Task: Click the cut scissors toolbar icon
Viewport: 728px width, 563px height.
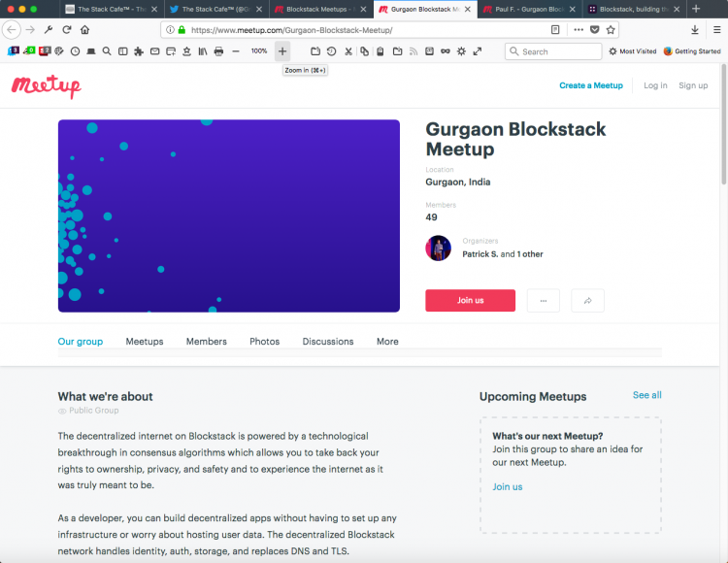Action: [348, 51]
